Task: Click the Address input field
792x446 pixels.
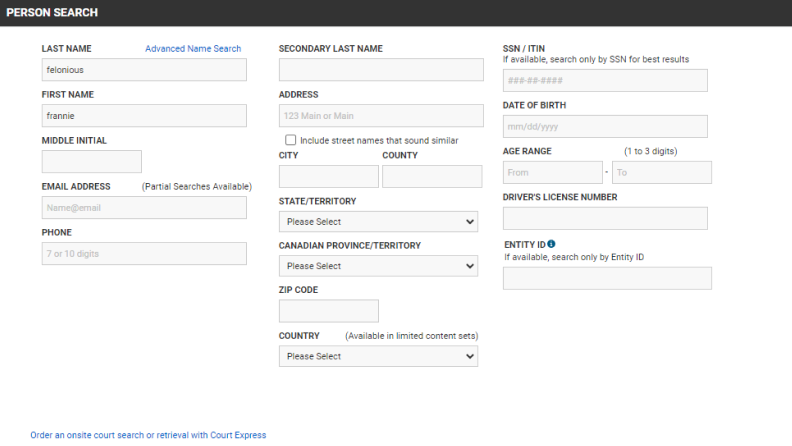Action: (381, 116)
